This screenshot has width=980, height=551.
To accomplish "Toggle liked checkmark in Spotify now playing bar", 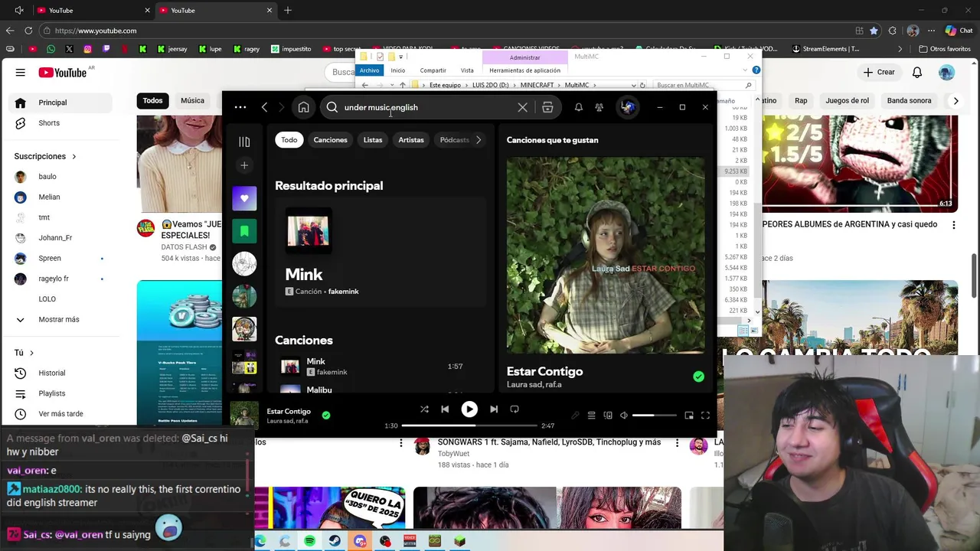I will (x=326, y=415).
